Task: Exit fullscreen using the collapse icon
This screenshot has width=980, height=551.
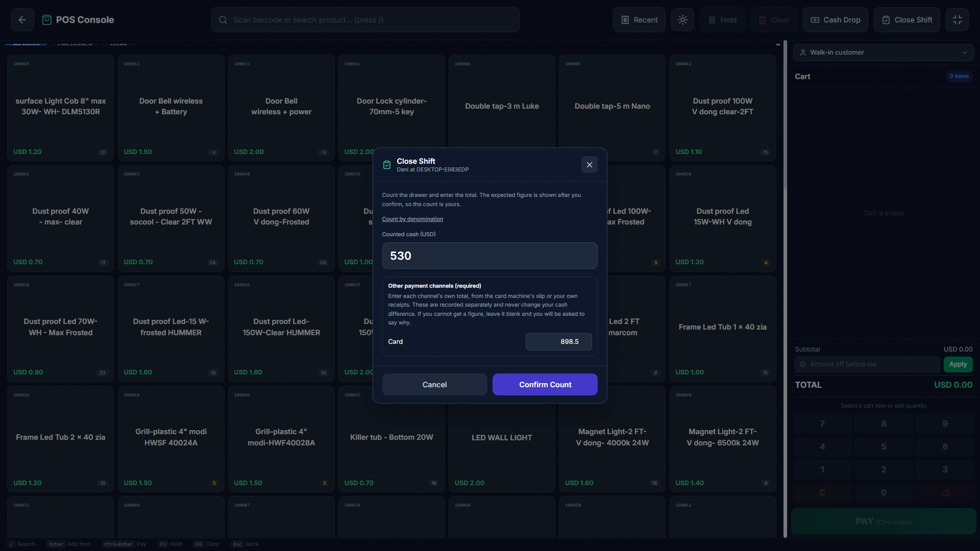Action: click(957, 20)
